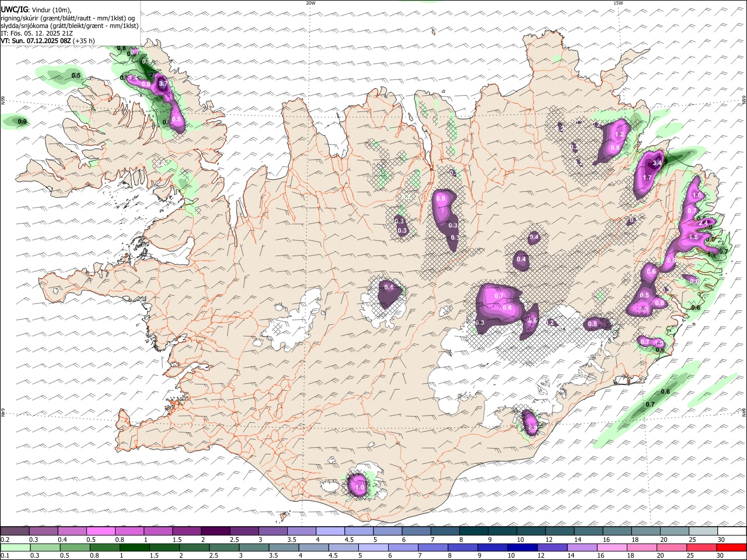Click the "1.4" snow value in the Westfjords
The width and height of the screenshot is (747, 560).
pos(133,78)
